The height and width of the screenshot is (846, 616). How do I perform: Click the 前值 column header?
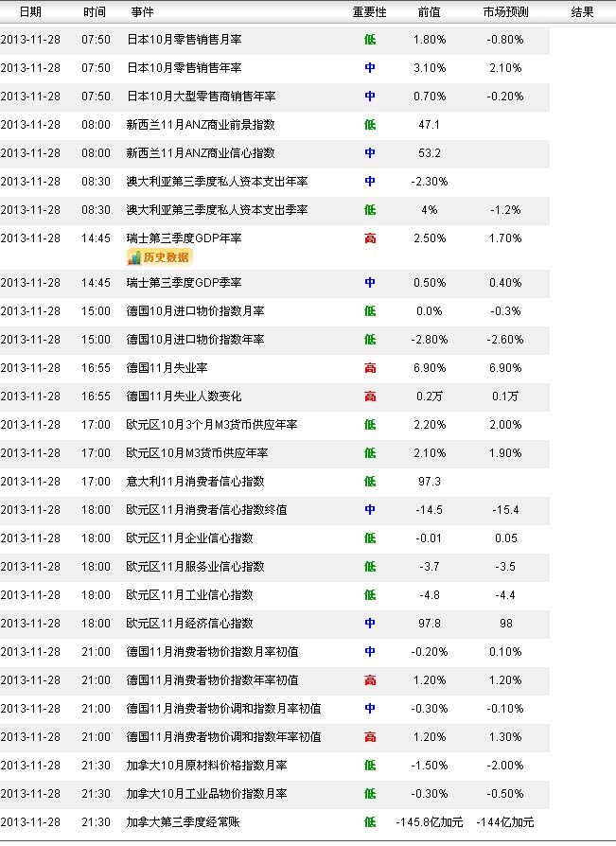(x=430, y=12)
